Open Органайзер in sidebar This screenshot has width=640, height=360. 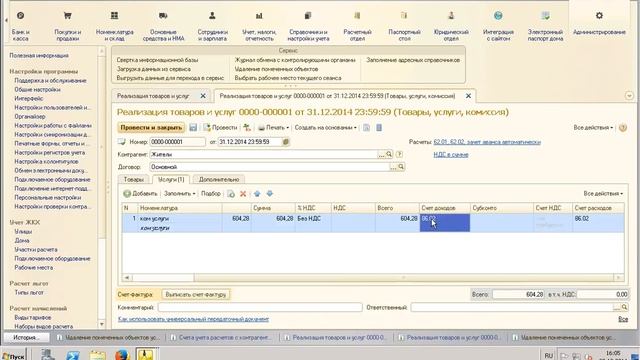point(30,116)
